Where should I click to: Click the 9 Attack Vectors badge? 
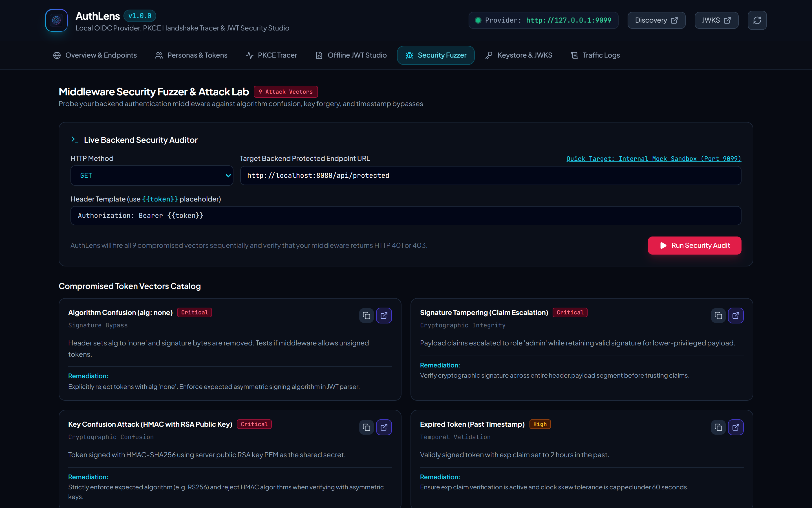click(x=286, y=92)
